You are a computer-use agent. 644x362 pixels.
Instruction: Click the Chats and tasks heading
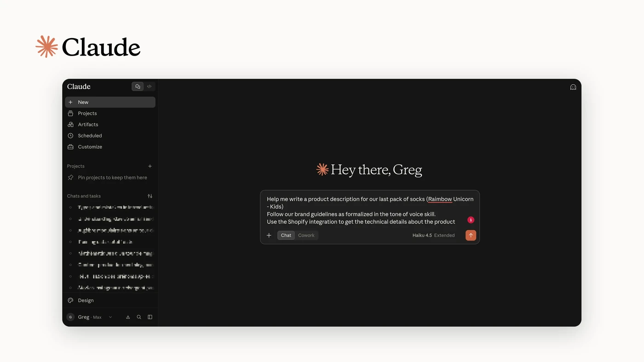click(x=84, y=196)
